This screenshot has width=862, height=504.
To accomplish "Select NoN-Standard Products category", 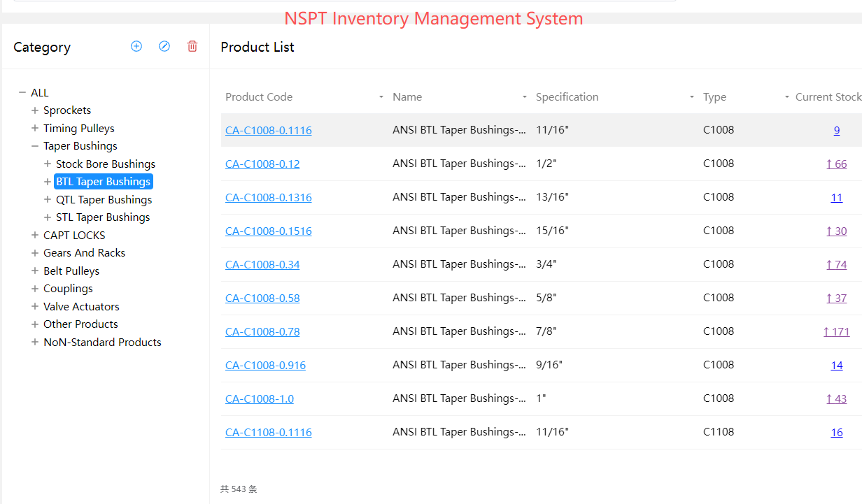I will (102, 342).
